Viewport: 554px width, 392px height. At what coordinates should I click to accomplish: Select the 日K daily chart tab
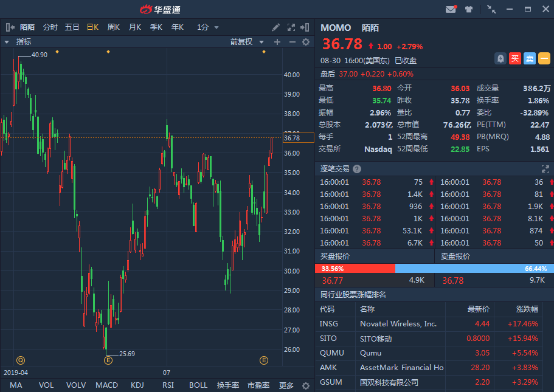(x=92, y=27)
